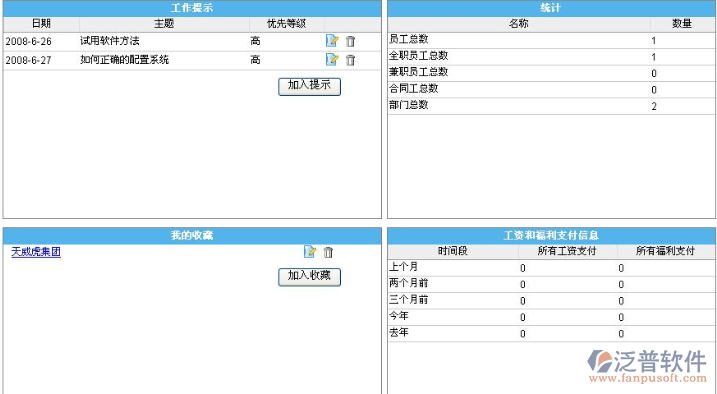Edit the 试用软件方法 reminder entry
Screen dimensions: 717x394
tap(332, 41)
